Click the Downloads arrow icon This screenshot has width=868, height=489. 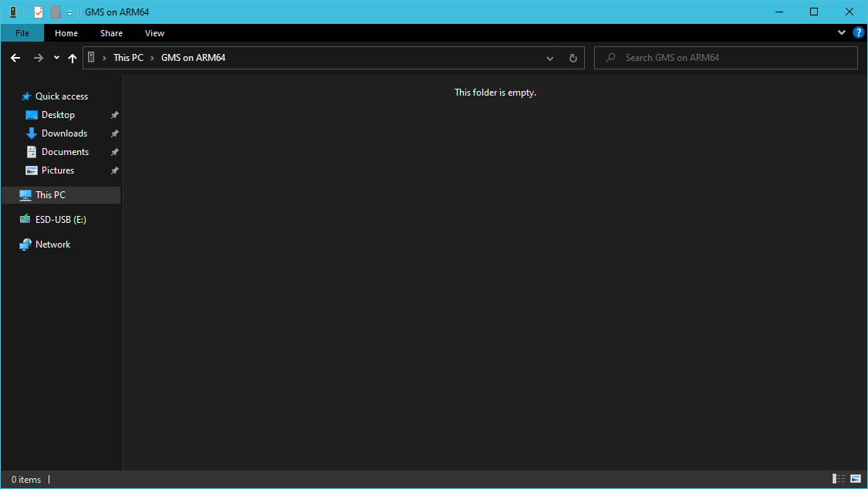tap(32, 133)
